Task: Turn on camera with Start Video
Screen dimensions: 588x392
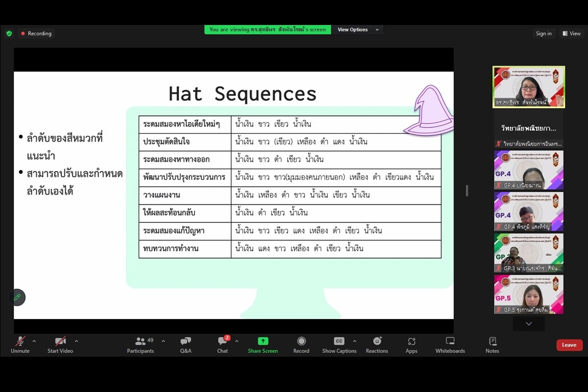Action: (x=60, y=341)
